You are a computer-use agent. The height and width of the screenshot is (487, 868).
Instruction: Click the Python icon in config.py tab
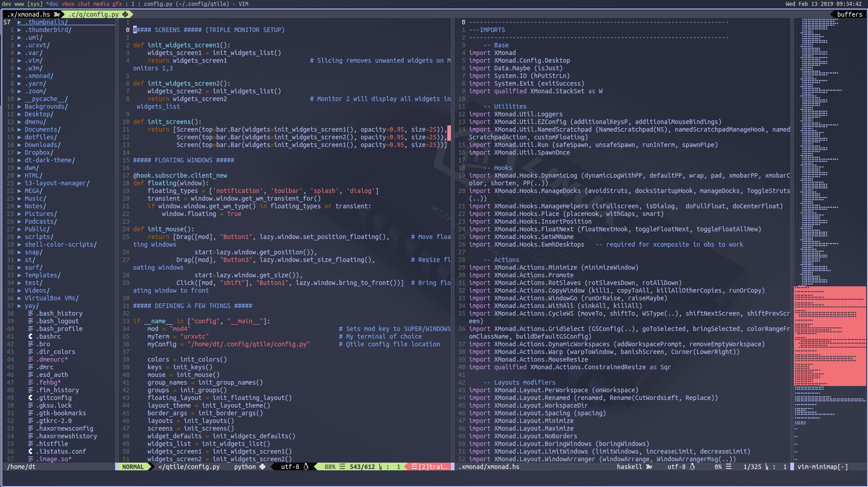click(125, 14)
